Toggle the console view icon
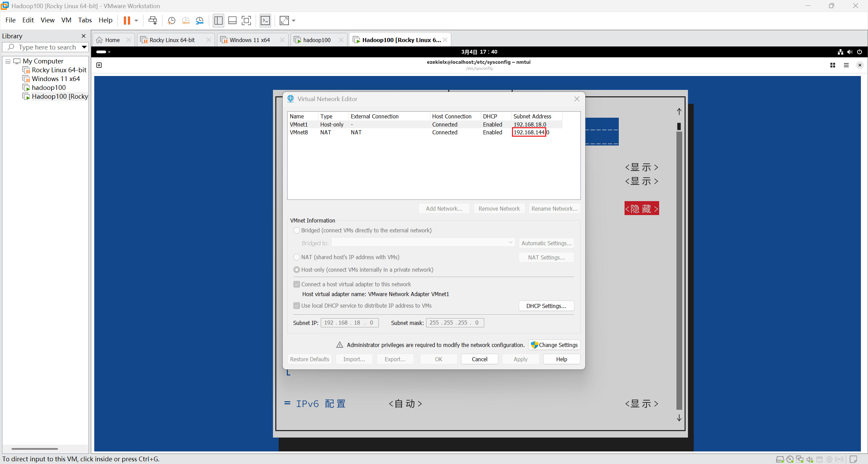Viewport: 868px width, 464px height. click(x=265, y=21)
